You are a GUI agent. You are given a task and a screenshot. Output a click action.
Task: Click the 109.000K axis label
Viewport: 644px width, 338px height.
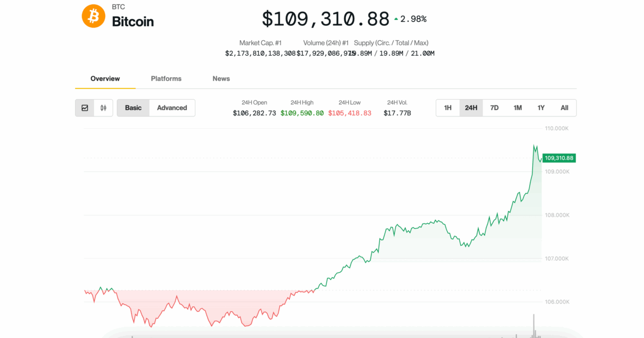tap(557, 172)
